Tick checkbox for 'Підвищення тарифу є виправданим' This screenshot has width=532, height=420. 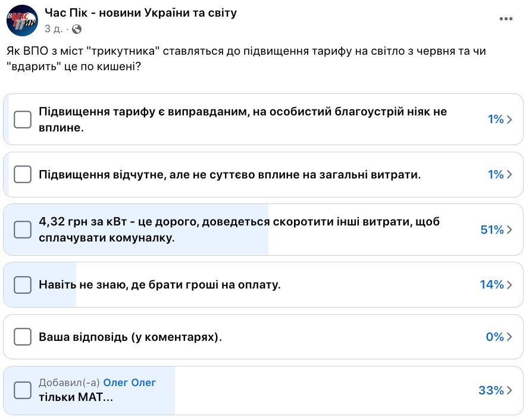coord(23,120)
